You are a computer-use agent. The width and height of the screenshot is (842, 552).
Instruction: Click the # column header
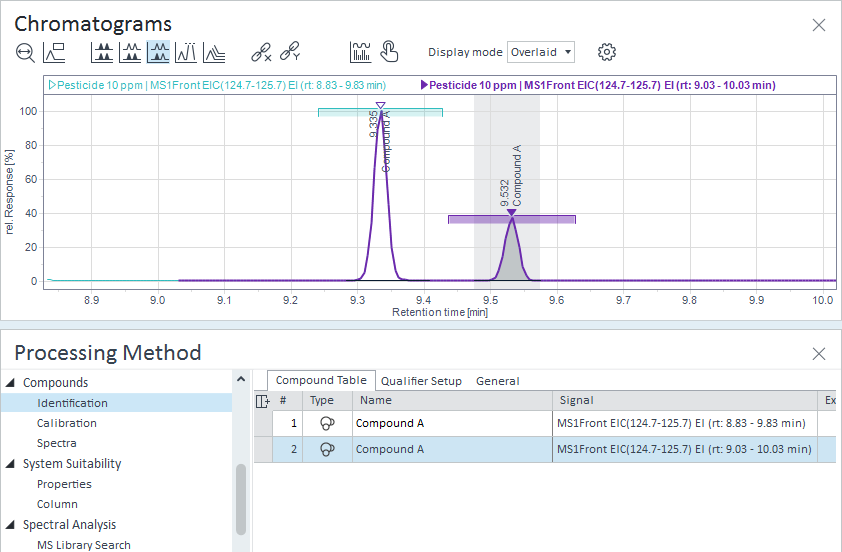(287, 400)
